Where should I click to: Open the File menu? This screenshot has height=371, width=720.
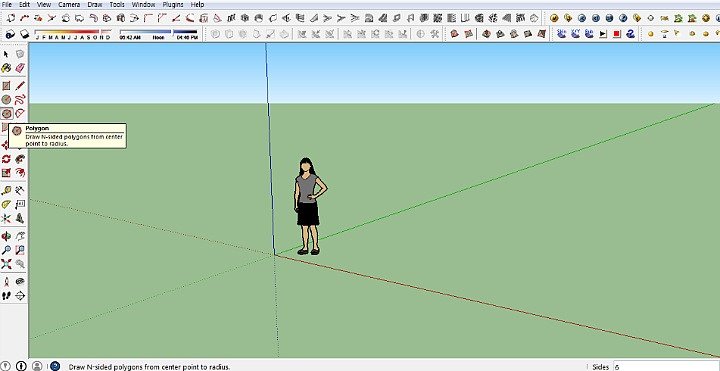click(6, 5)
